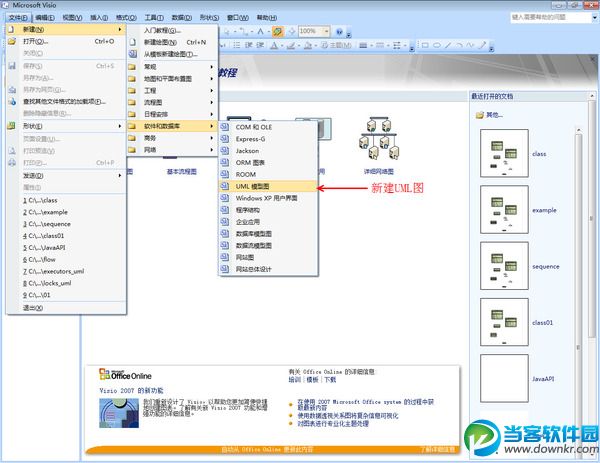Click the Line Weight icon
The height and width of the screenshot is (463, 600).
tap(363, 46)
